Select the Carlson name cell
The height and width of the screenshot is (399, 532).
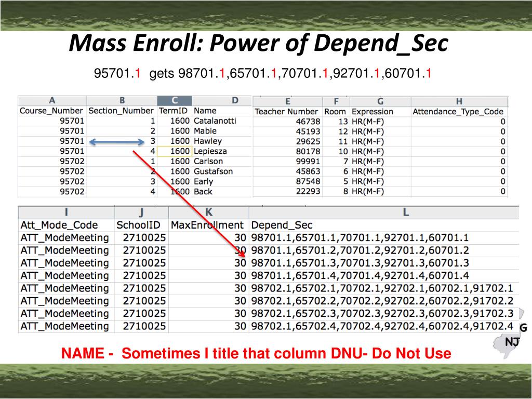(222, 162)
